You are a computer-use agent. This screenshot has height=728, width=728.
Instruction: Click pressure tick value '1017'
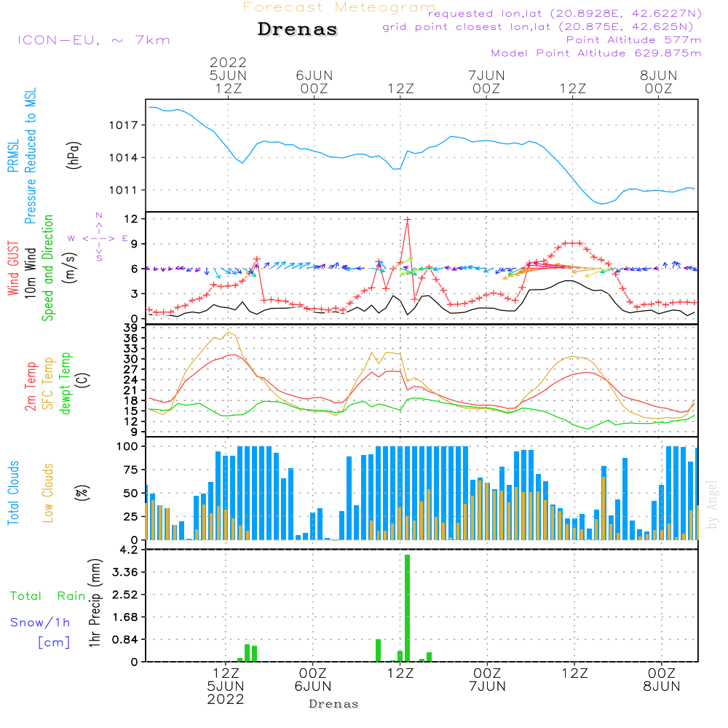(124, 125)
